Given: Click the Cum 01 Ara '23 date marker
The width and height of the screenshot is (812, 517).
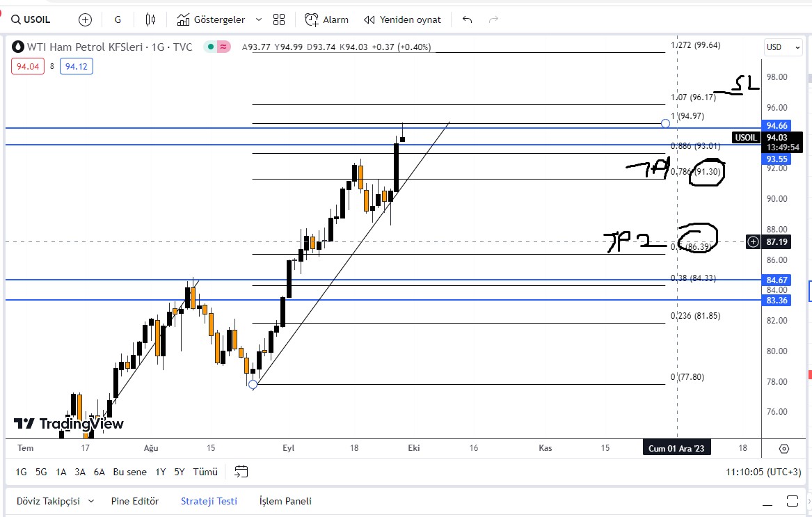Looking at the screenshot, I should (x=676, y=448).
